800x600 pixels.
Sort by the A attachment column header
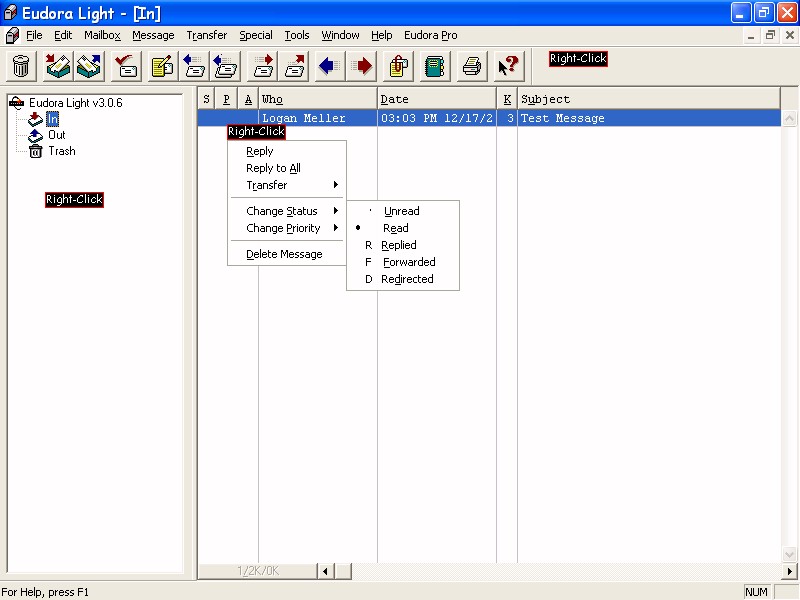point(248,99)
